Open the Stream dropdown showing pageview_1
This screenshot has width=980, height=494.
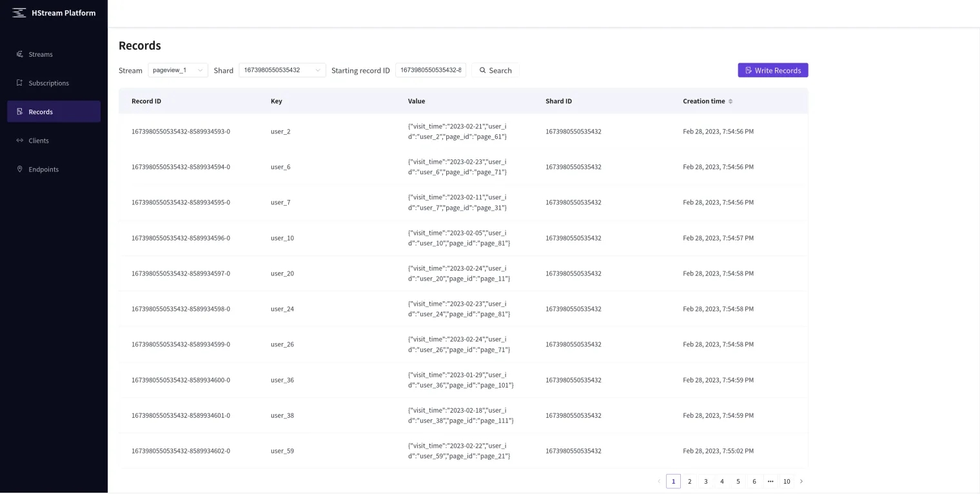178,70
